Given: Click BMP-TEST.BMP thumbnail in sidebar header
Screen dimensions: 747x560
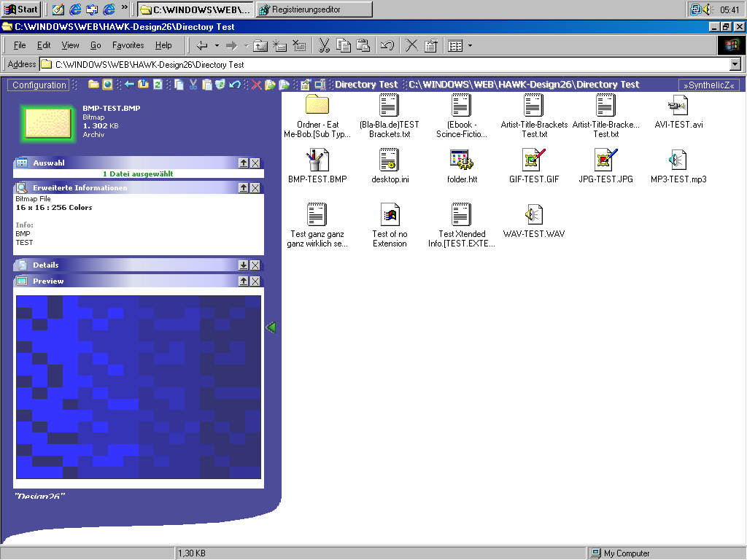Looking at the screenshot, I should click(48, 122).
